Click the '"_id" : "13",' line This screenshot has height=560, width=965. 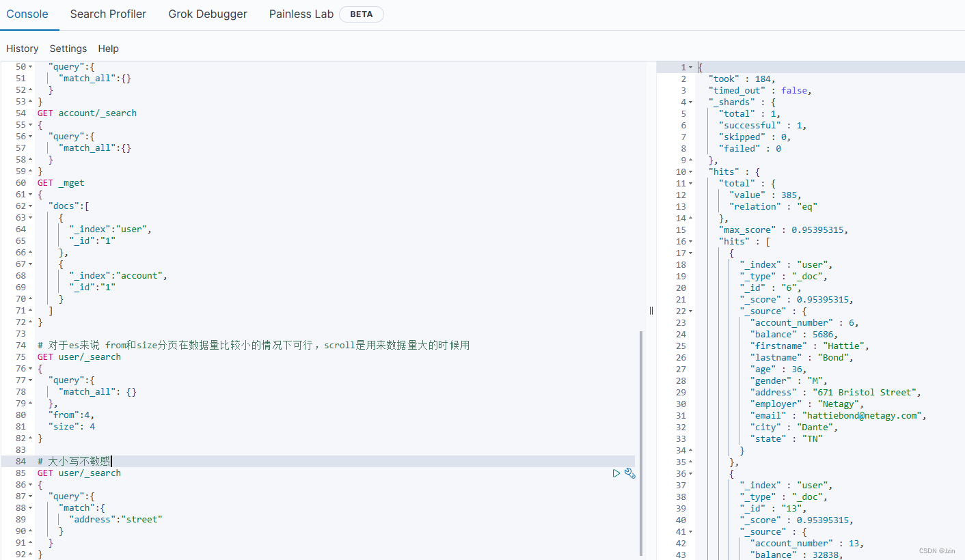click(774, 509)
